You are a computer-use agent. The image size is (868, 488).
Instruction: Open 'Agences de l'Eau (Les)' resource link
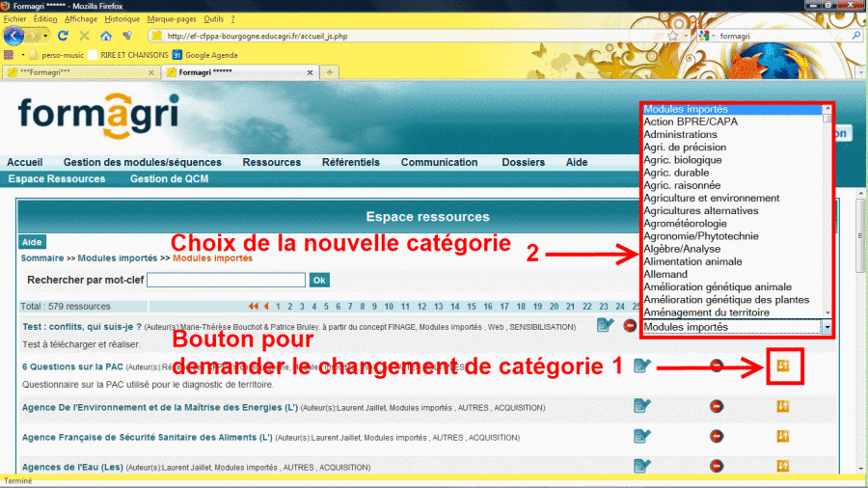pyautogui.click(x=72, y=467)
